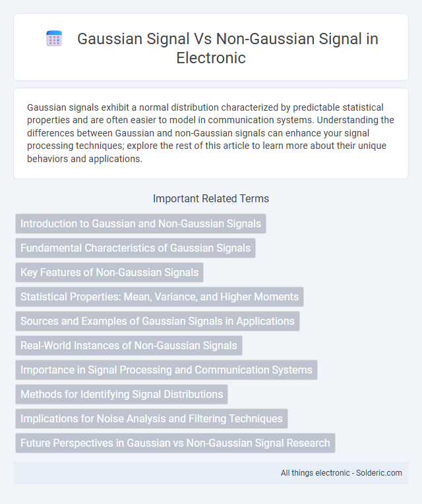
Task: Go to Implications for Noise Analysis and Filtering
Action: 152,419
